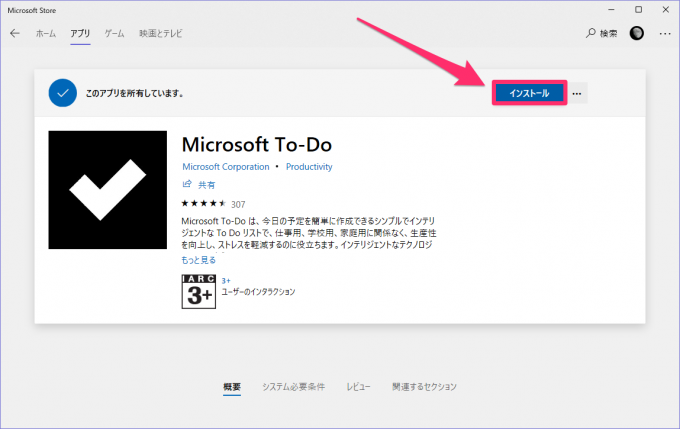Open the top-right more options menu
680x429 pixels.
(665, 33)
